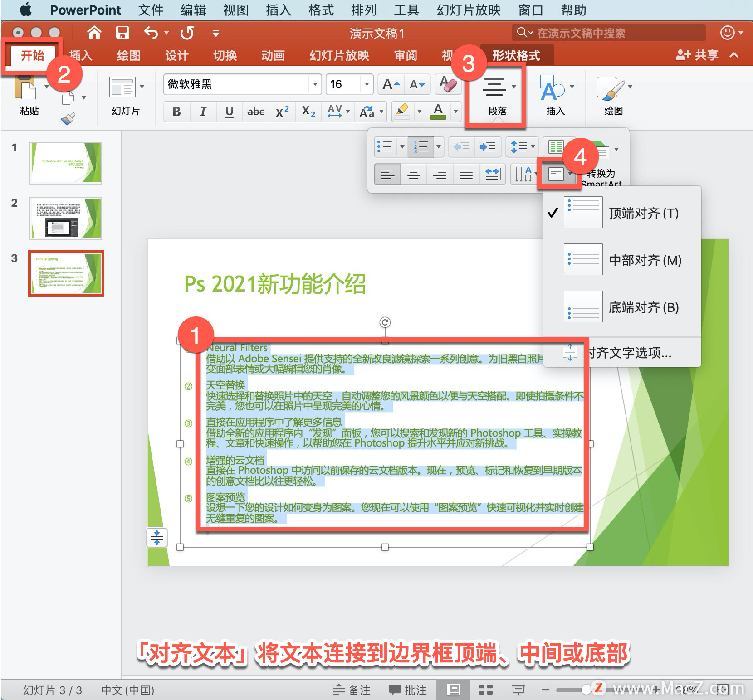Image resolution: width=753 pixels, height=700 pixels.
Task: Expand the numbered list style arrow
Action: pos(438,147)
